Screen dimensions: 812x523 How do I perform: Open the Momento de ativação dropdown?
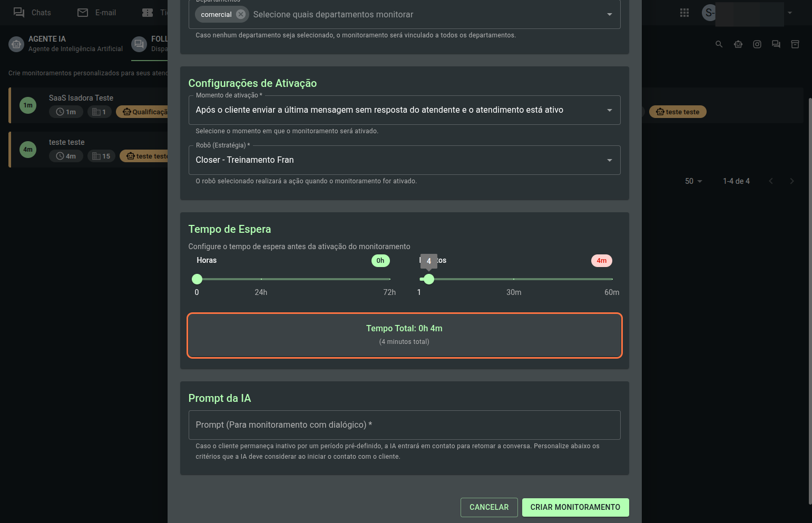(404, 110)
